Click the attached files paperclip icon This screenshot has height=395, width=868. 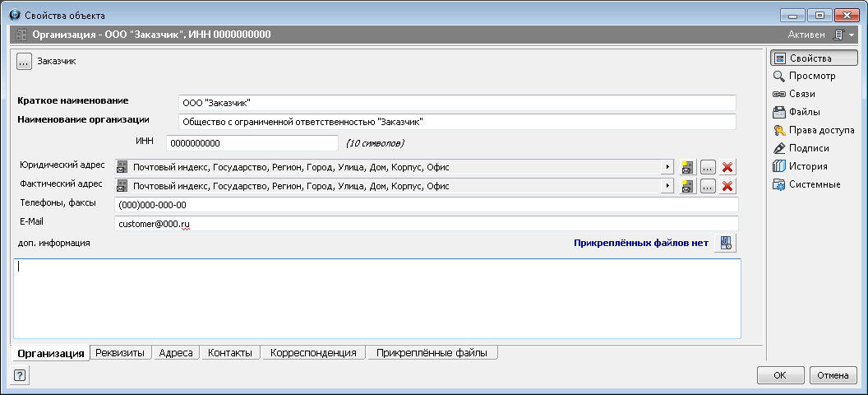pyautogui.click(x=725, y=244)
